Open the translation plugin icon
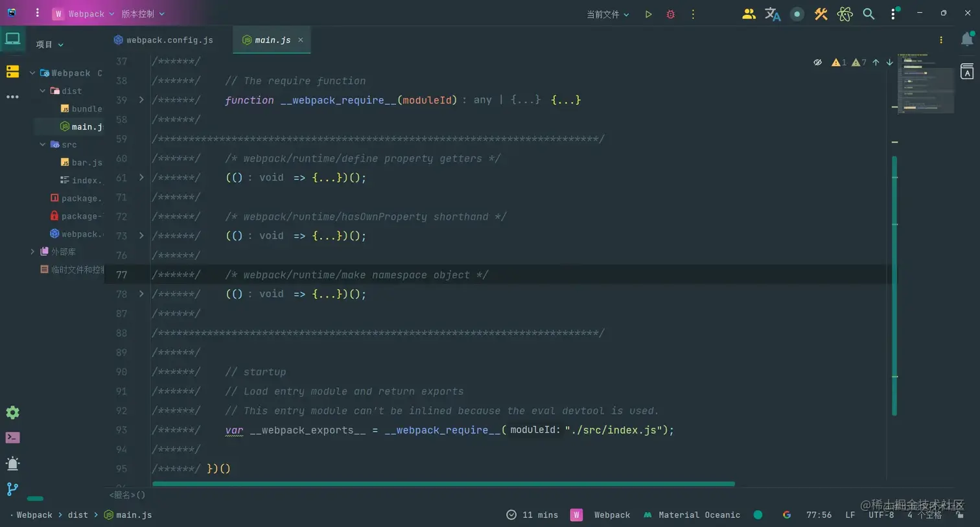Screen dimensions: 980x527 click(x=773, y=14)
